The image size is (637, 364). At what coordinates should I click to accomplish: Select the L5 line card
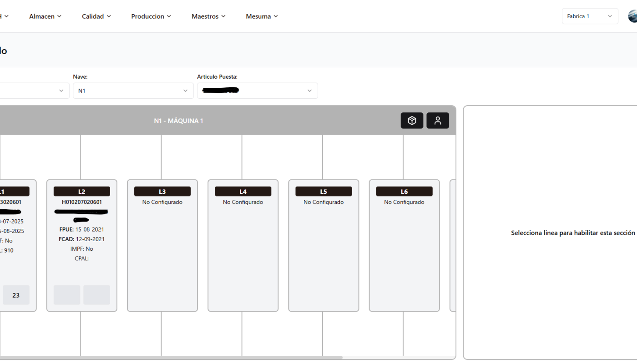(324, 246)
